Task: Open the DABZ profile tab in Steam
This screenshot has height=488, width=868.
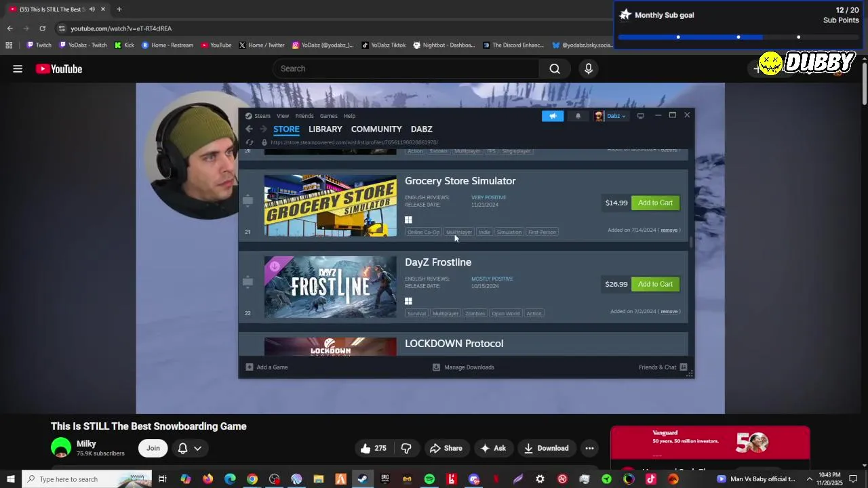Action: click(x=421, y=129)
